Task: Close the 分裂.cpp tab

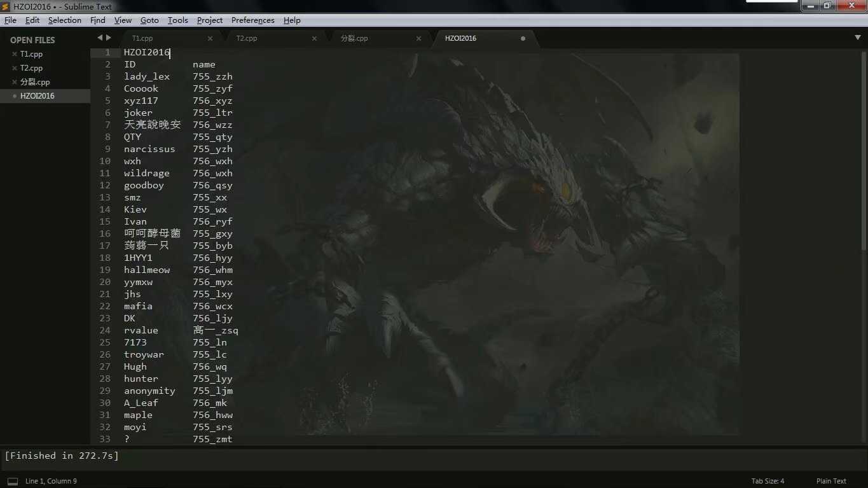Action: 418,38
